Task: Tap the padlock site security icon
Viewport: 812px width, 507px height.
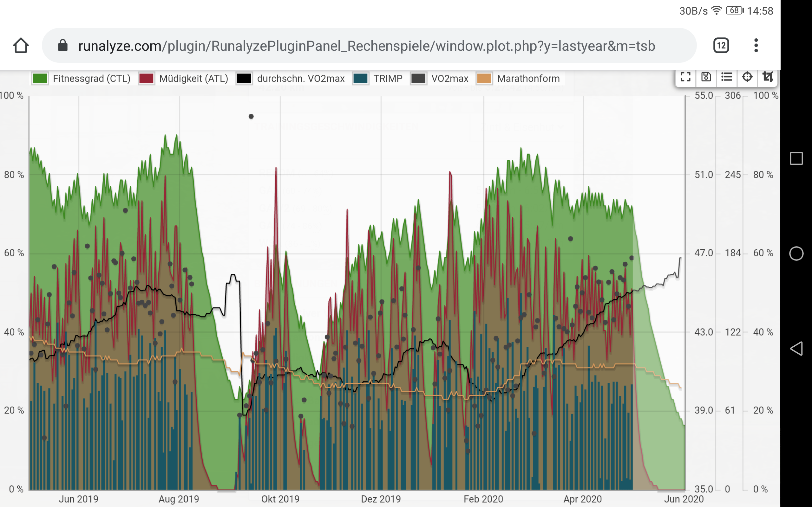Action: [63, 46]
